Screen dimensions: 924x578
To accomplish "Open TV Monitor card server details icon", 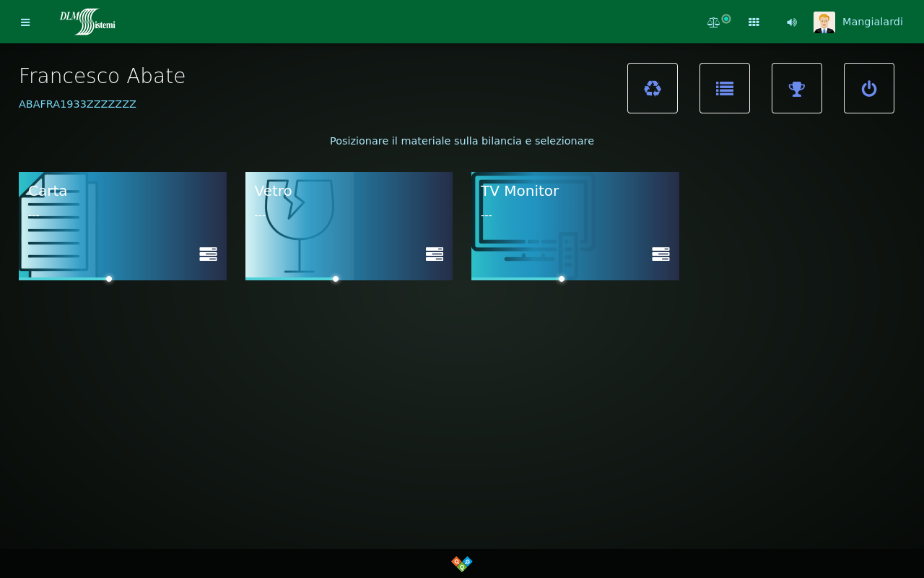I will (x=661, y=254).
